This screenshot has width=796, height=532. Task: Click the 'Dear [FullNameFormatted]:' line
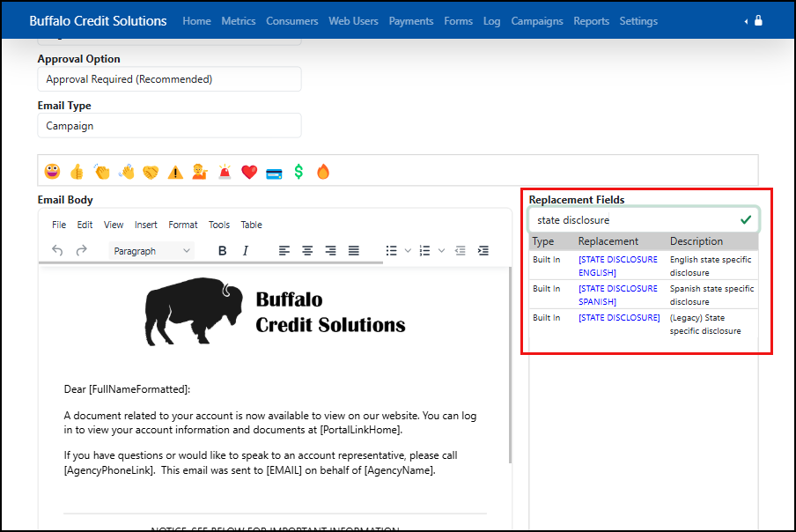pos(127,388)
